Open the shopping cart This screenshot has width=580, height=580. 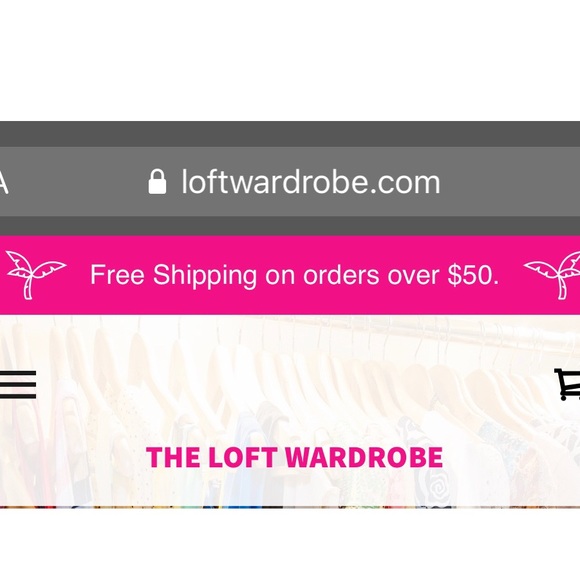pos(568,384)
